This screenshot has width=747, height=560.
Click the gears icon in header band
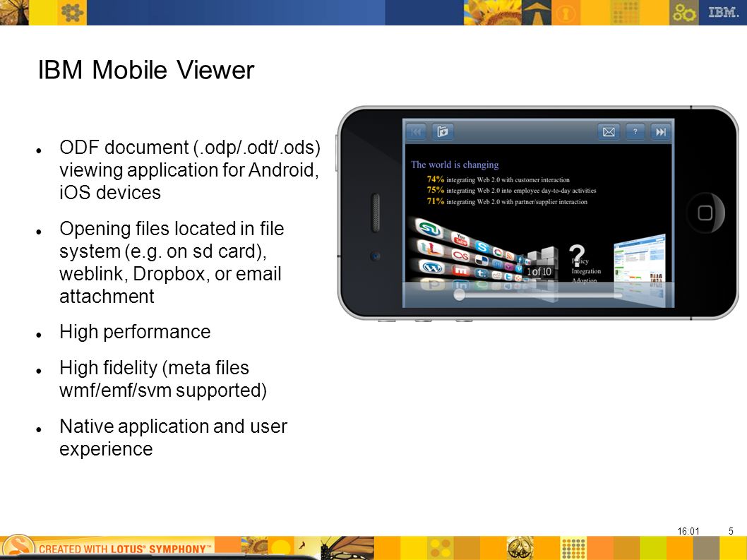coord(684,13)
